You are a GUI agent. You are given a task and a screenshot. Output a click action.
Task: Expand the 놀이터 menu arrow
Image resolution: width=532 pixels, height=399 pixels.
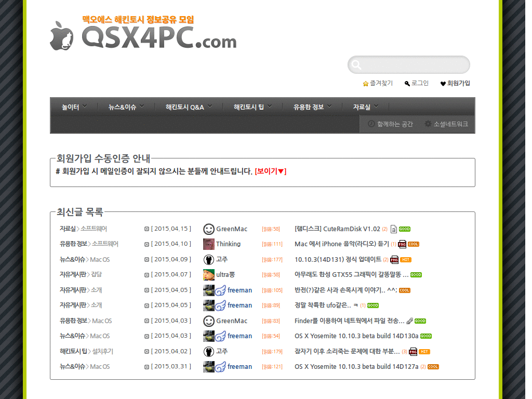coord(85,106)
